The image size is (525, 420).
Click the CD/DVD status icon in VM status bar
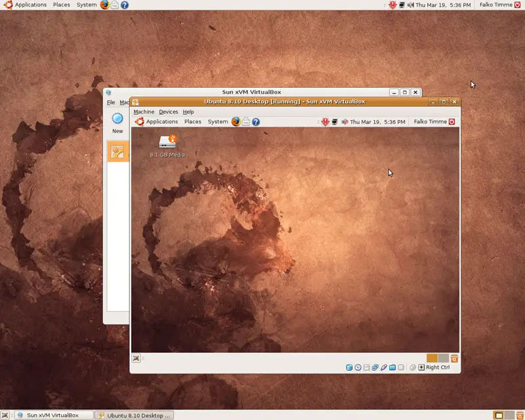pyautogui.click(x=358, y=367)
